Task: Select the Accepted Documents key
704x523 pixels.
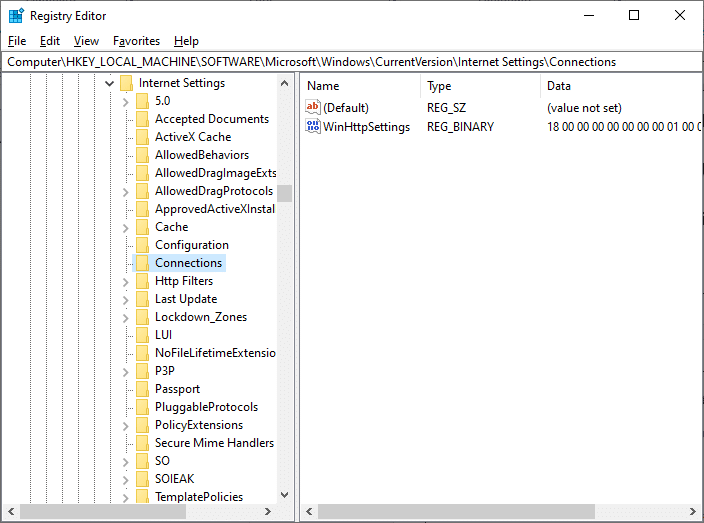Action: [x=212, y=119]
